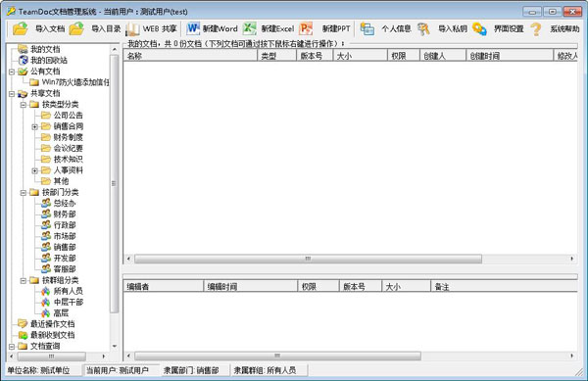588x381 pixels.
Task: Sort by 创建时间 column header
Action: point(510,56)
